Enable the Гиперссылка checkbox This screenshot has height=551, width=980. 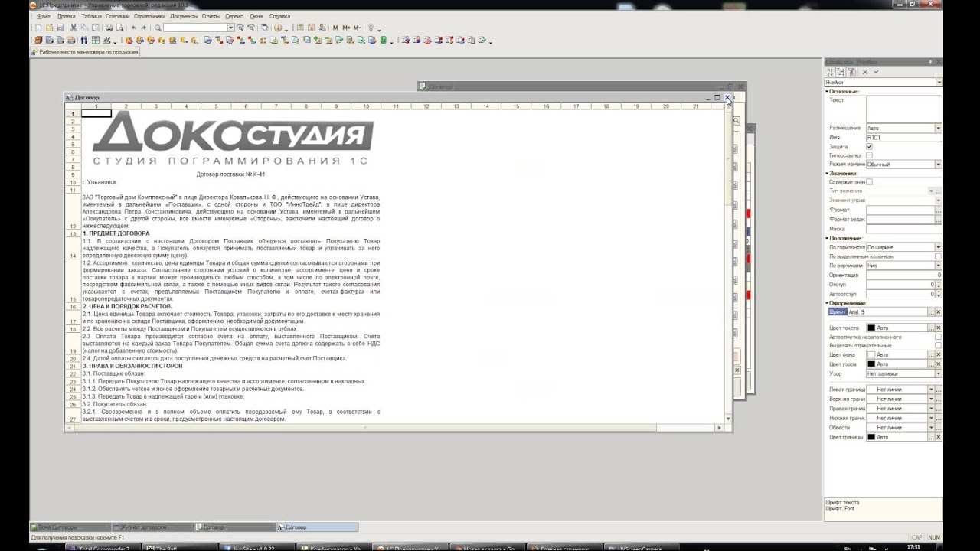(x=869, y=155)
